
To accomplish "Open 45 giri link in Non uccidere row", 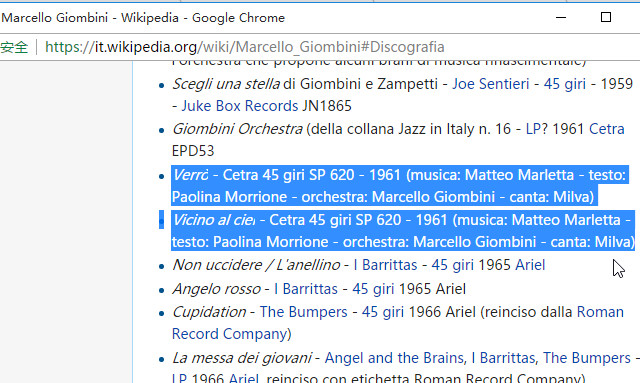I will (x=453, y=265).
